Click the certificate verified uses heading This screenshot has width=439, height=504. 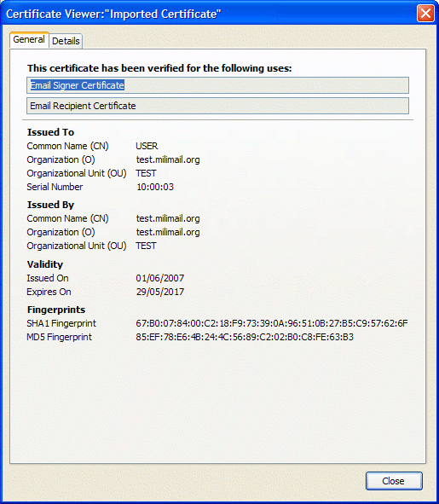159,68
